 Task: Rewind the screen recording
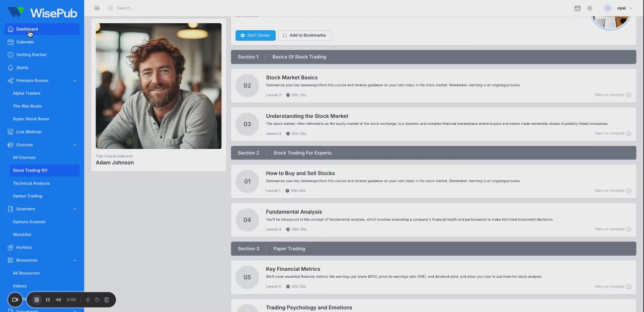(58, 300)
